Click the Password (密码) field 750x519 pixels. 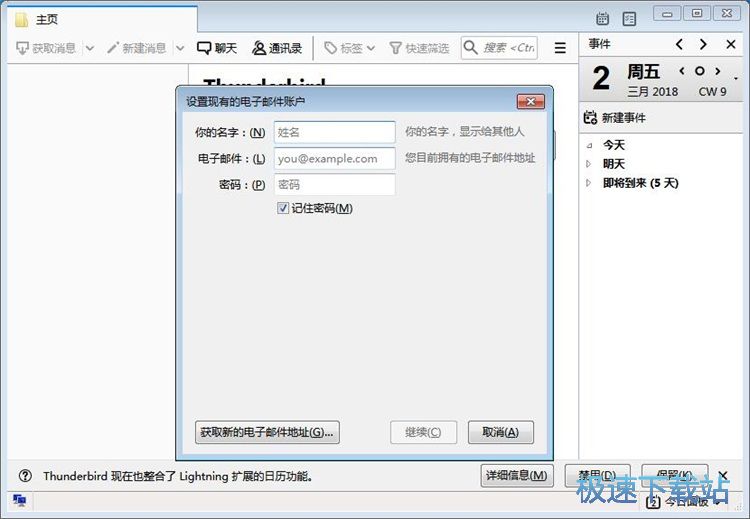(334, 185)
